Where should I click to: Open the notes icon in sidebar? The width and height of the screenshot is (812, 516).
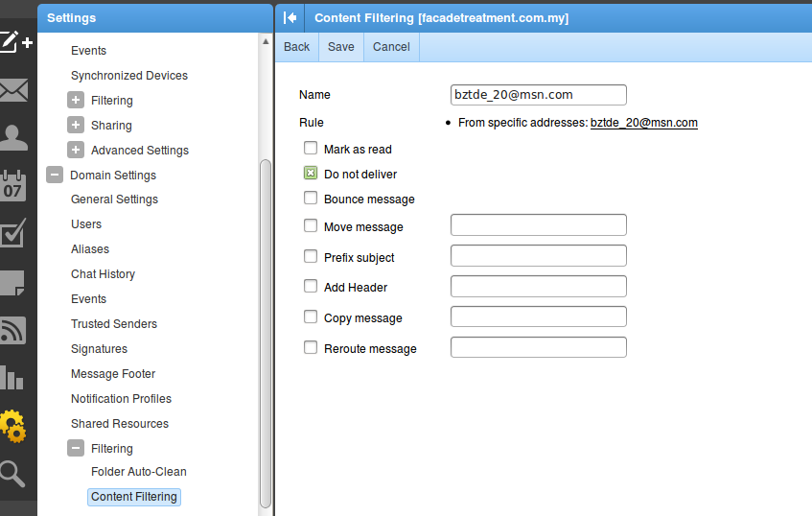click(13, 282)
